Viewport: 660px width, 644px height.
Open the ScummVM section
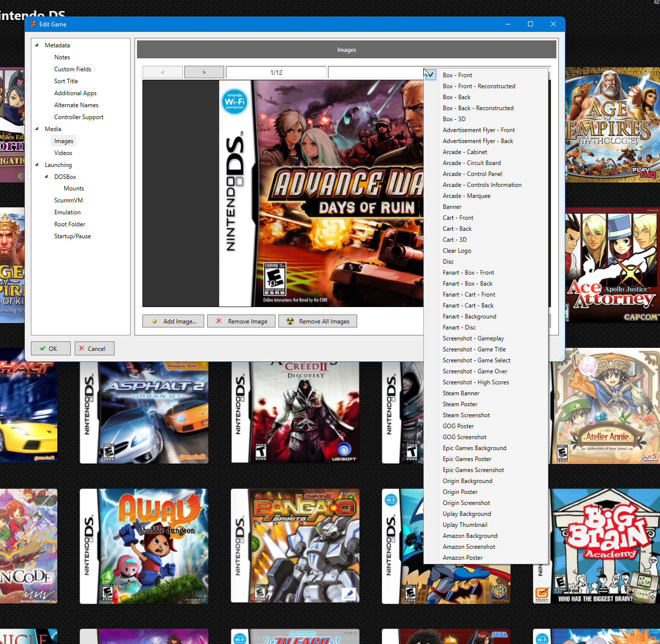point(69,200)
